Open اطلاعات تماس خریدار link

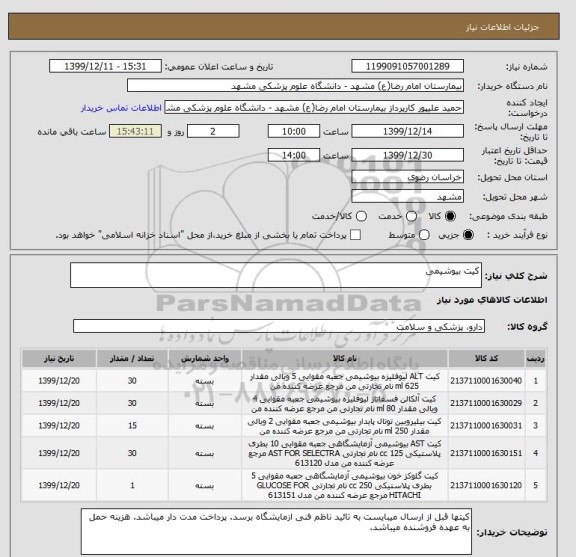[x=121, y=108]
